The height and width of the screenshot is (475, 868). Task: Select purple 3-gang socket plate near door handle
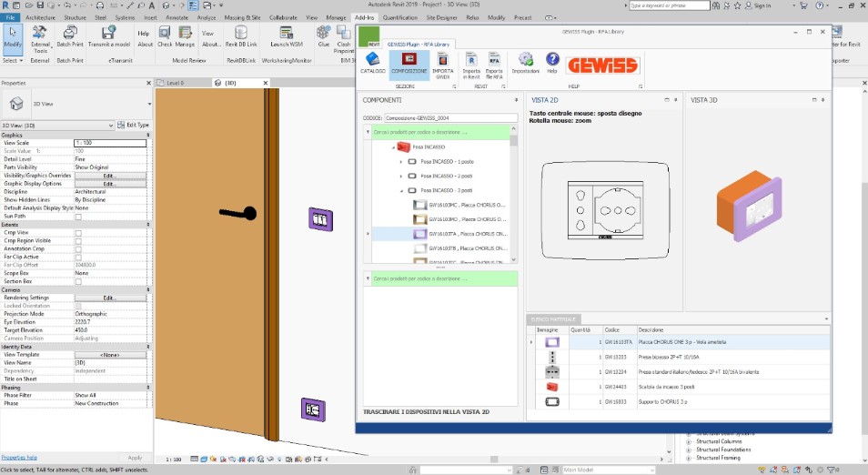tap(320, 219)
